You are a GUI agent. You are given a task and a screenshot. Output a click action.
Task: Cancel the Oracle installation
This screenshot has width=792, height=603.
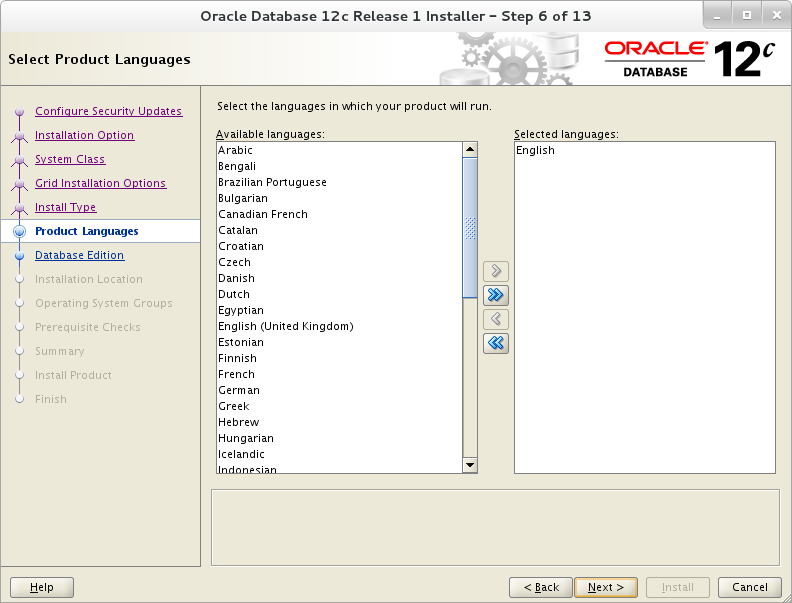(x=750, y=587)
